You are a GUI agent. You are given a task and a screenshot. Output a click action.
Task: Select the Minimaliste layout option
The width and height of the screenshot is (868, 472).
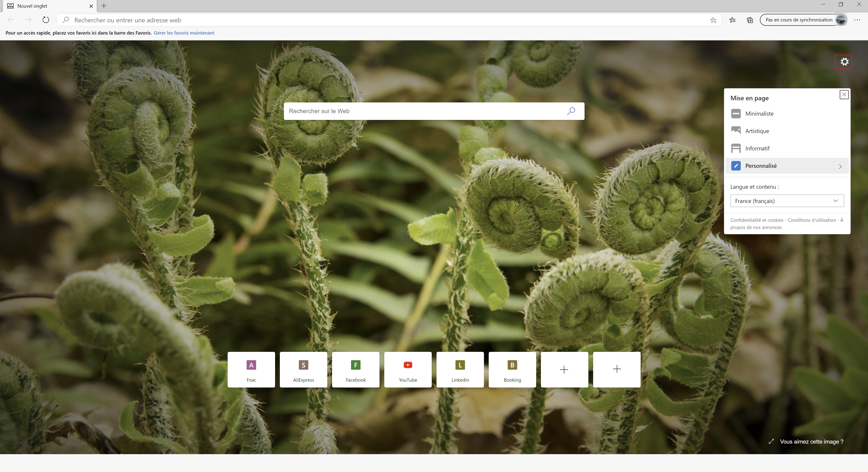coord(759,113)
